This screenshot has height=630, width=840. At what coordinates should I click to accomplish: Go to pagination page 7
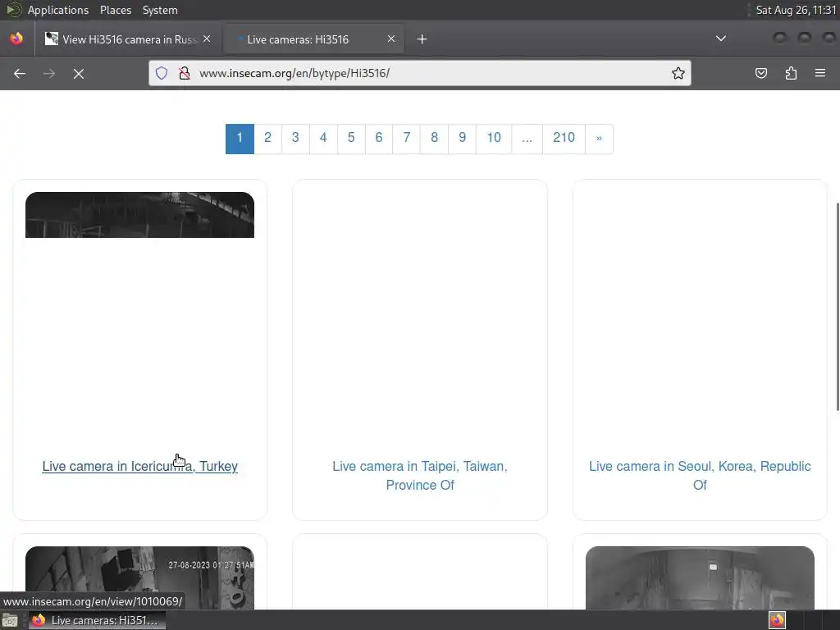coord(407,139)
